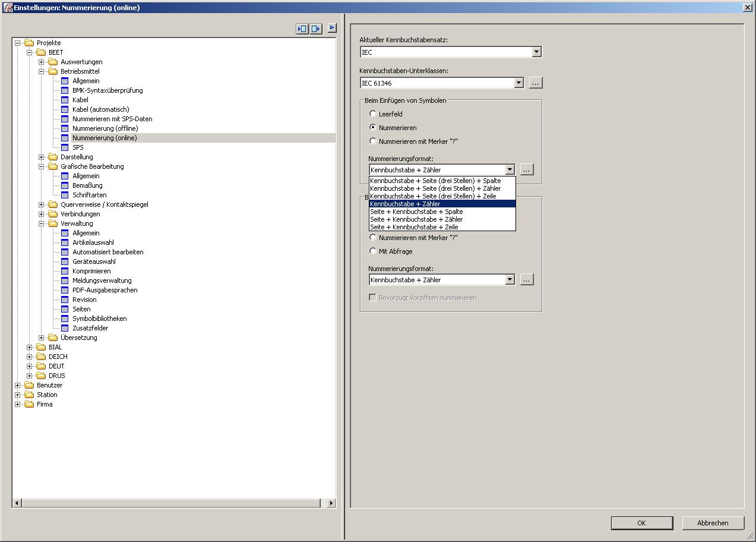The image size is (756, 542).
Task: Click the page icon beside Artikelauswahl
Action: pos(65,242)
